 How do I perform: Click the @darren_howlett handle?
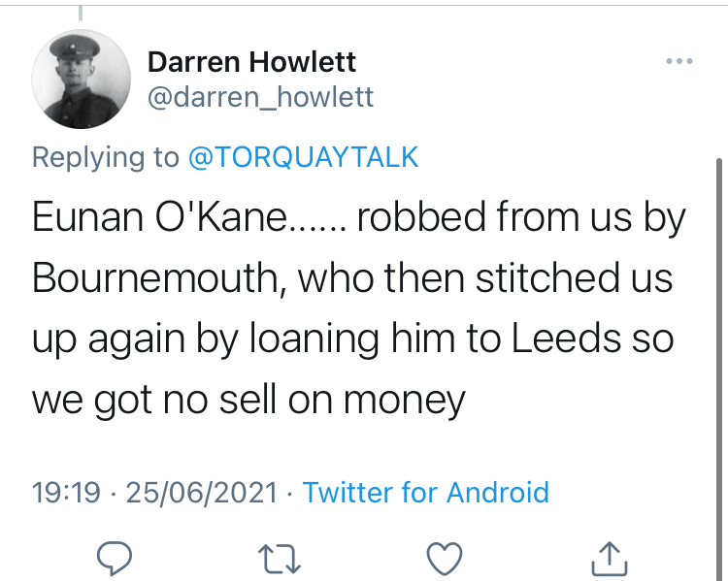click(x=260, y=97)
